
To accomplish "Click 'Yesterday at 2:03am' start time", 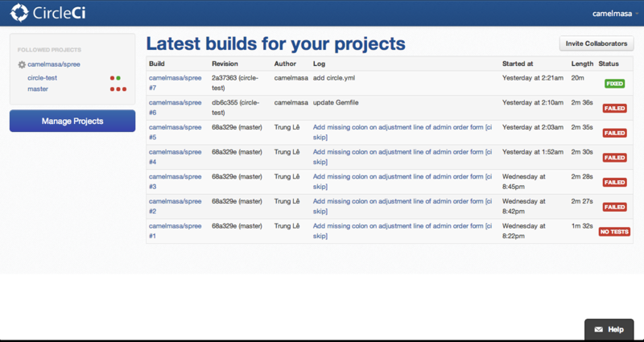I will click(x=533, y=127).
